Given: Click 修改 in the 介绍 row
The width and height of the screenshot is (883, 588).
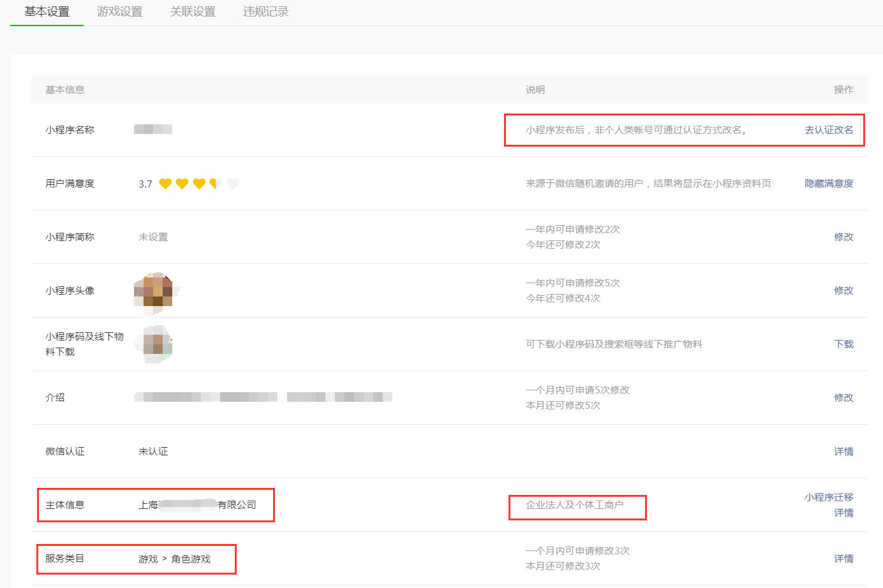Looking at the screenshot, I should tap(843, 397).
